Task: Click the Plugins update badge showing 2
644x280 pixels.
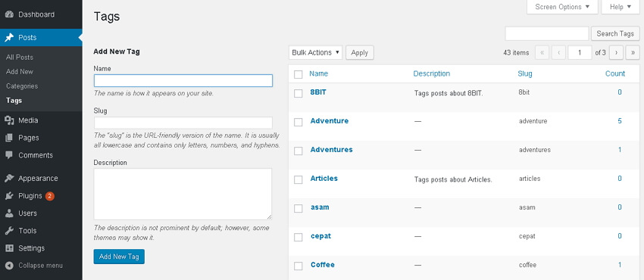Action: pos(50,196)
